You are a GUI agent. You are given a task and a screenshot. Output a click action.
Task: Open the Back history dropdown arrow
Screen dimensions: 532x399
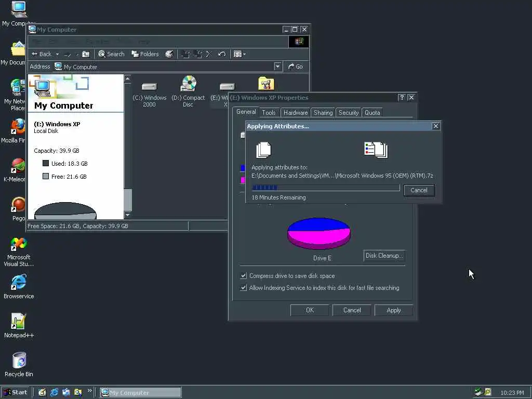[x=57, y=54]
